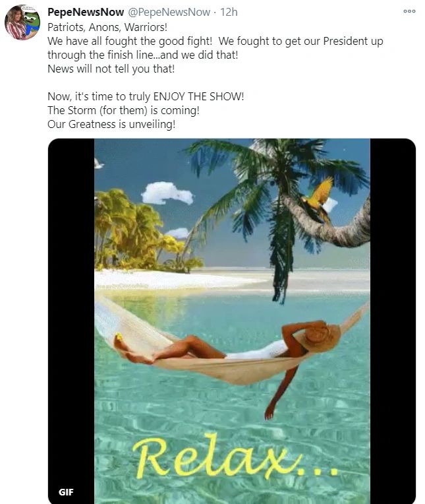
Task: Open the @PepeNewsNow handle link
Action: point(169,13)
